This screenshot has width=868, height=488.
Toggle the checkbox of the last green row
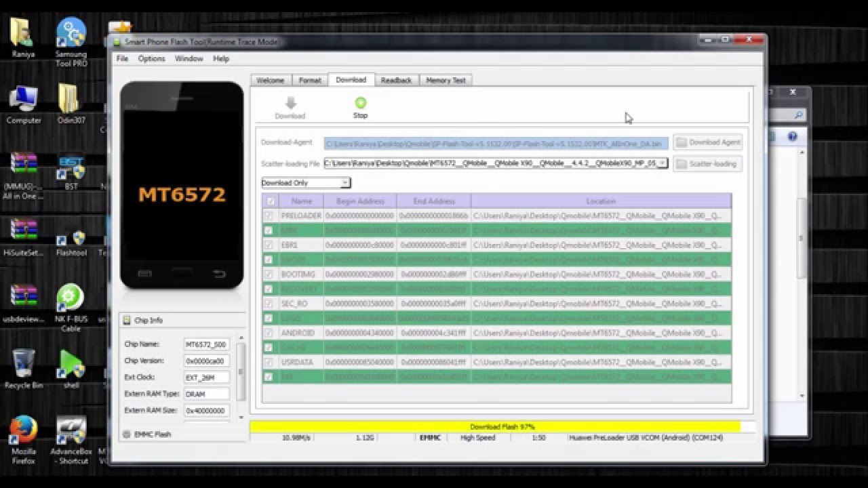click(269, 377)
